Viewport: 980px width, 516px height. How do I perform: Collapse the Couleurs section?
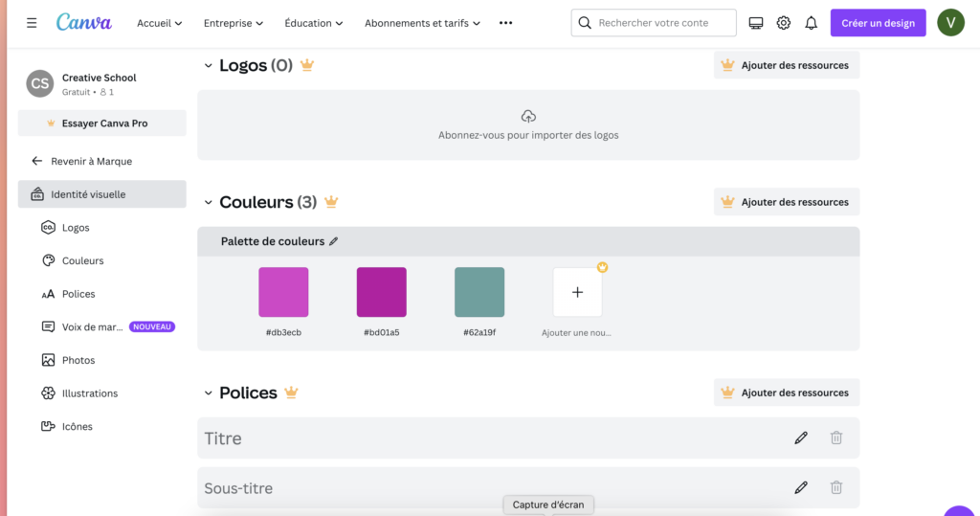click(207, 202)
